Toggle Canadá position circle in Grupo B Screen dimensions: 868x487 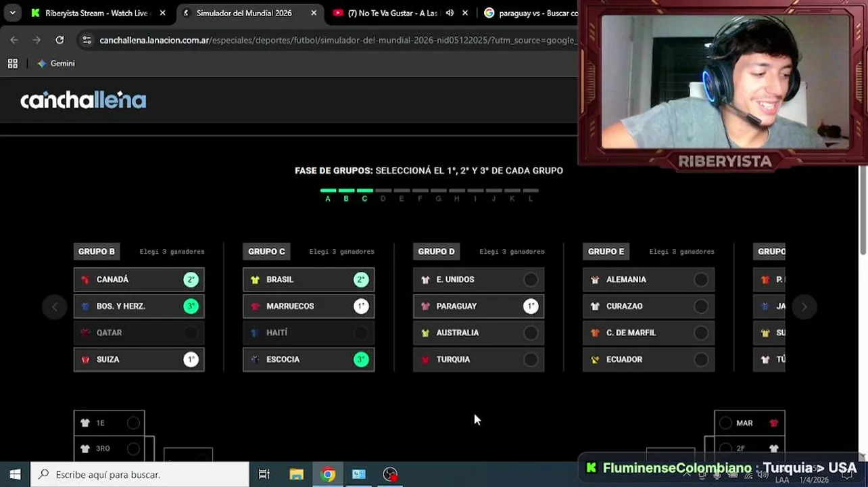[191, 279]
